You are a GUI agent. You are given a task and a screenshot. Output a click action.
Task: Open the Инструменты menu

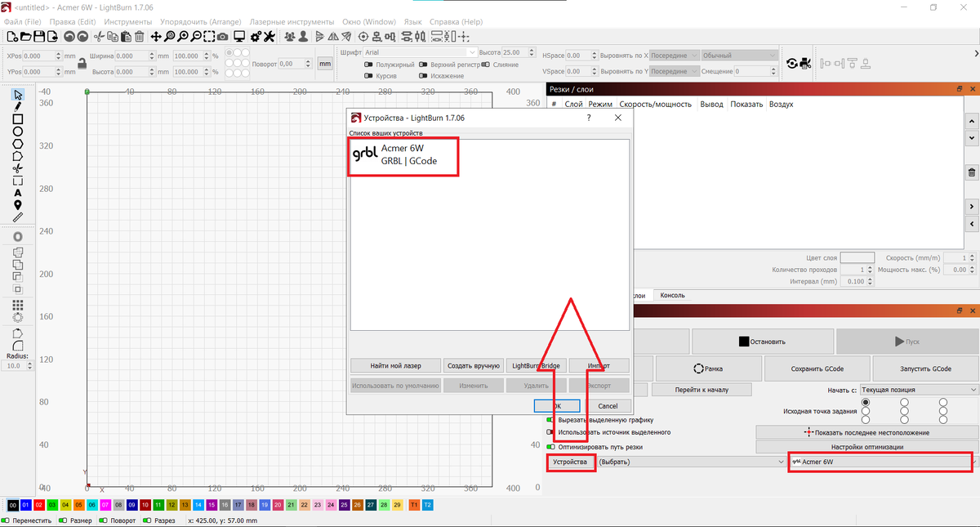(127, 21)
